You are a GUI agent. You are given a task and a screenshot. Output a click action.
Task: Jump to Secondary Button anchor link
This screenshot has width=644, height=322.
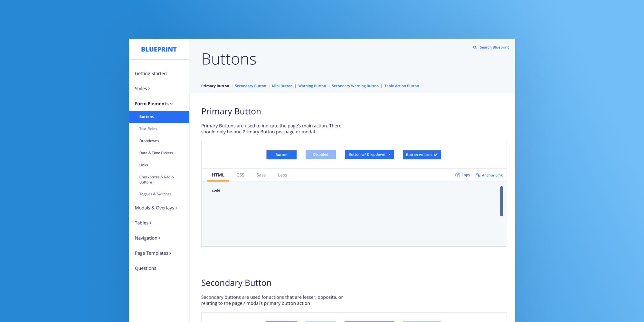tap(250, 86)
